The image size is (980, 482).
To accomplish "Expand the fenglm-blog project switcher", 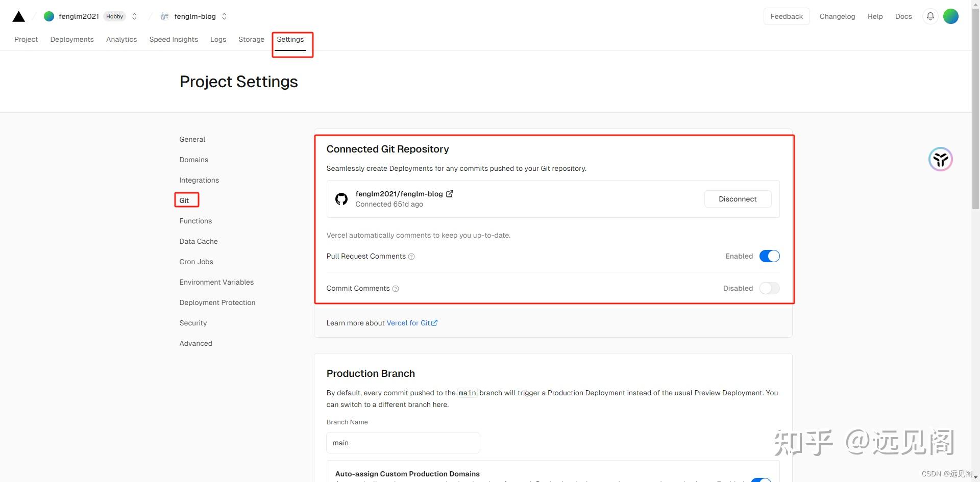I will (224, 16).
